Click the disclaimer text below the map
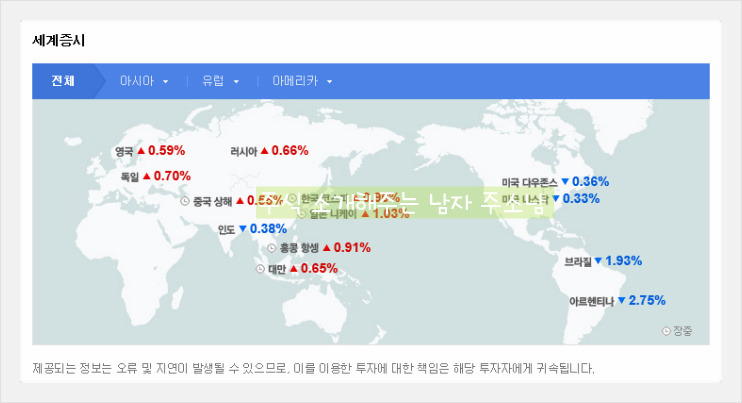 tap(313, 368)
